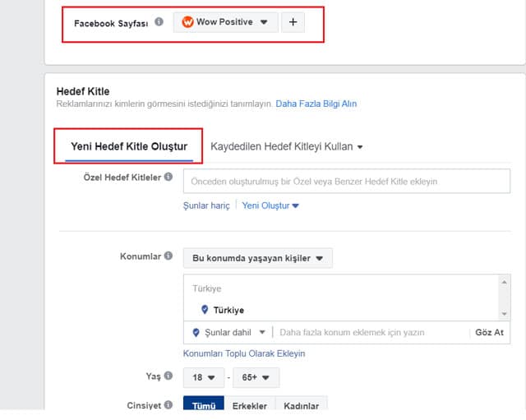Open the Şunlar dahil dropdown
526x420 pixels.
(228, 332)
